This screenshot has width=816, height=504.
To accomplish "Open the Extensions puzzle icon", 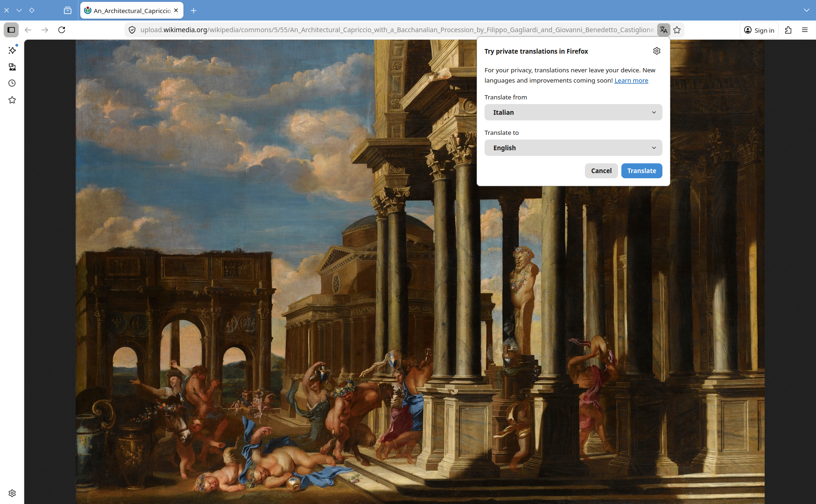I will 788,30.
